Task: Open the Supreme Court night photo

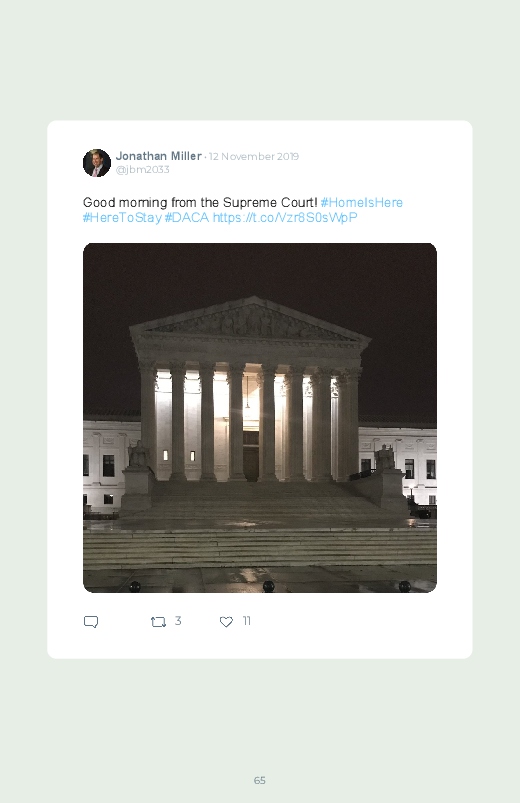Action: pos(260,418)
